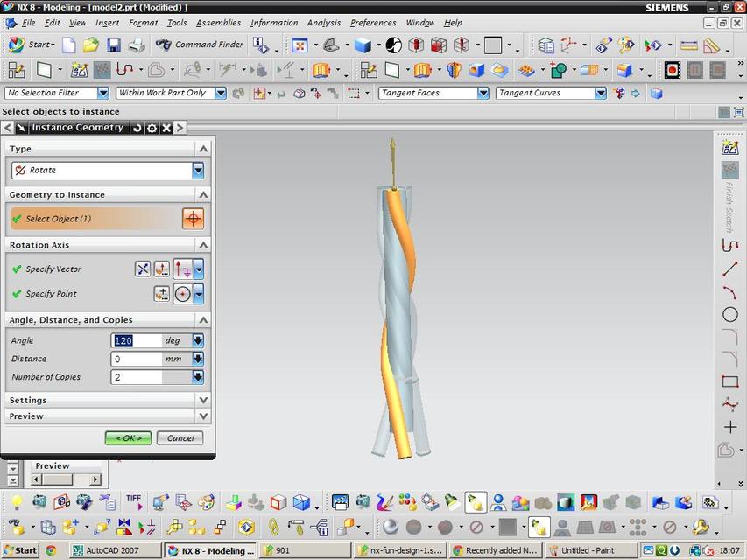The height and width of the screenshot is (560, 747).
Task: Click the Save icon on the toolbar
Action: (x=113, y=44)
